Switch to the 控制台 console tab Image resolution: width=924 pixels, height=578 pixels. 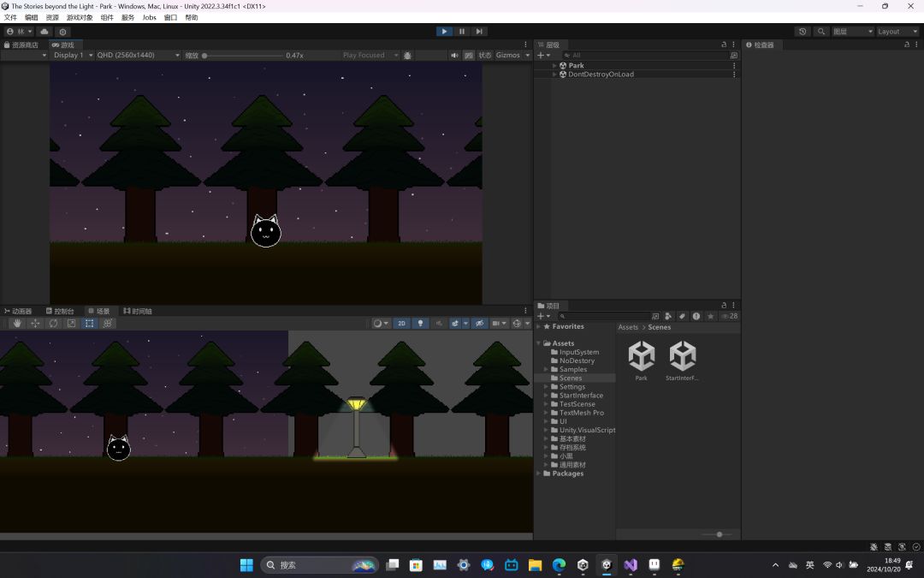coord(60,311)
